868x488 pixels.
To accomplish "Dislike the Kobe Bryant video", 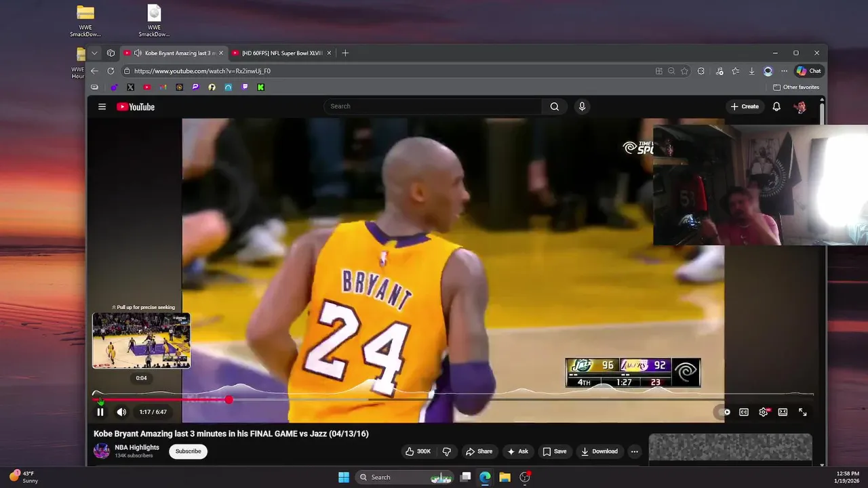I will tap(447, 451).
